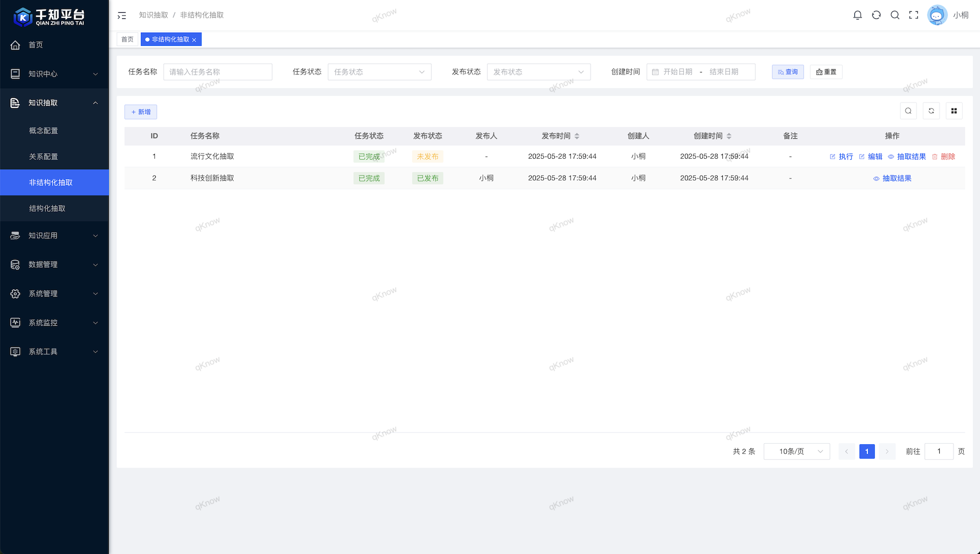View 抽取结果 for 科技创新抽取
980x554 pixels.
tap(896, 178)
